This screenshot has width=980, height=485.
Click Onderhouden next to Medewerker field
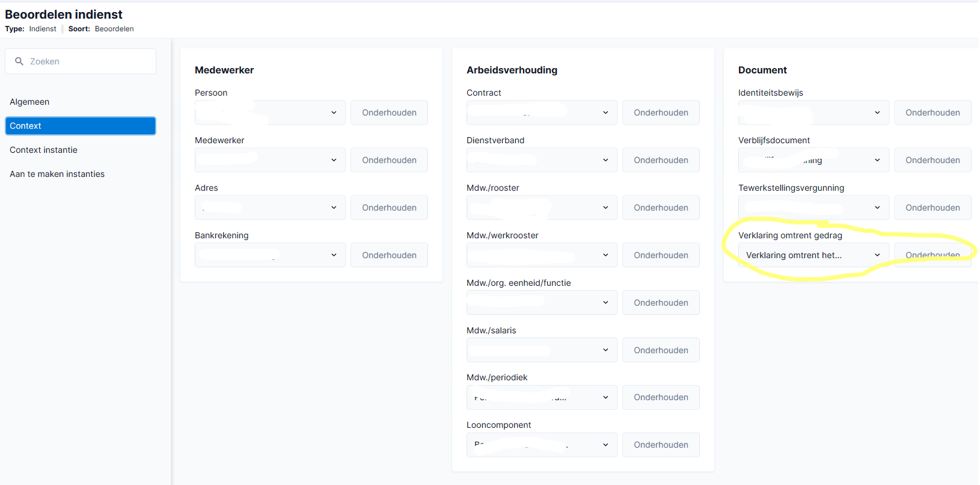coord(389,160)
